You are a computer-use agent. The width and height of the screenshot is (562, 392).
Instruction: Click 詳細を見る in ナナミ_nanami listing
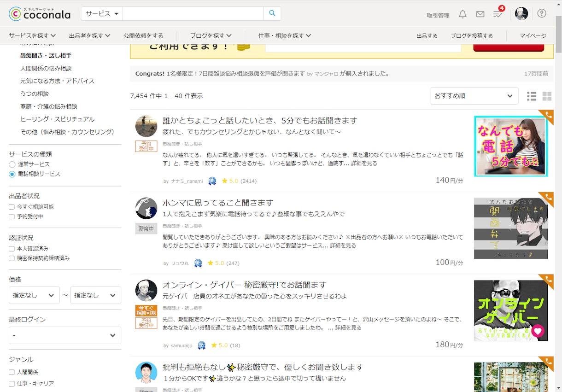[x=364, y=163]
